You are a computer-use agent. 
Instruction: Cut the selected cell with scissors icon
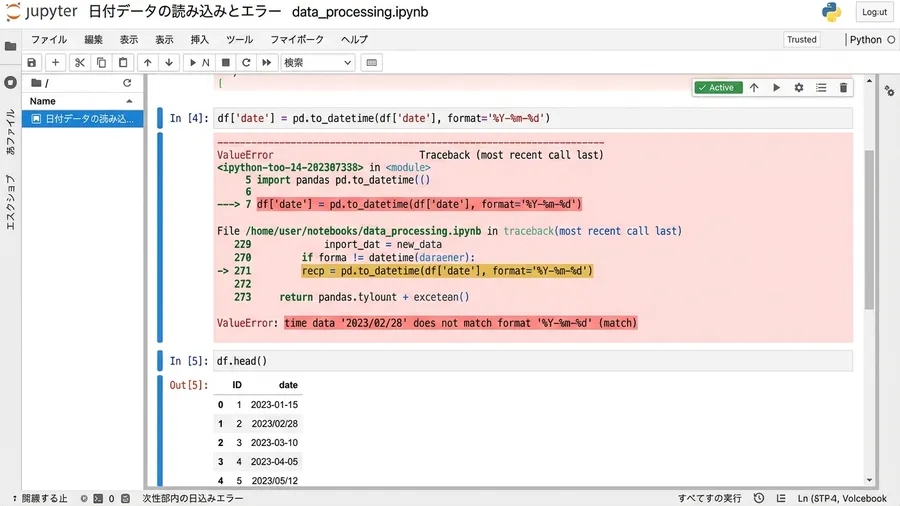pyautogui.click(x=80, y=63)
